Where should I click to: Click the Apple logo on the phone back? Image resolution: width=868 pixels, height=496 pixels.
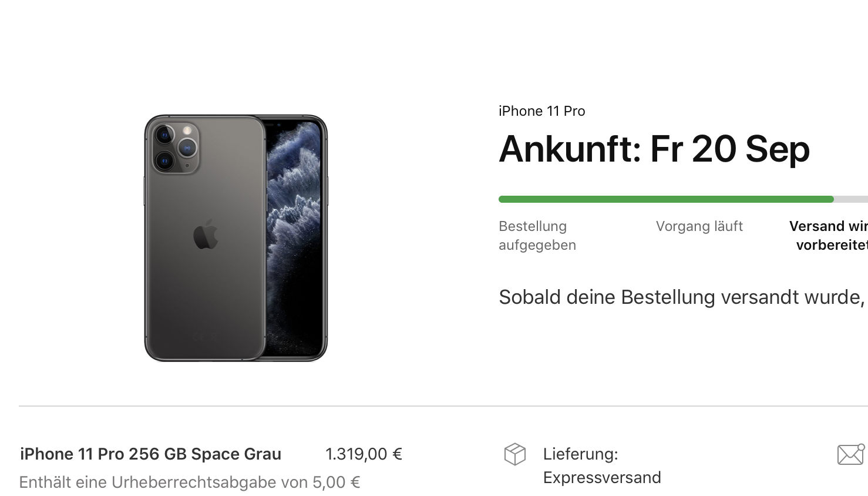click(x=206, y=234)
